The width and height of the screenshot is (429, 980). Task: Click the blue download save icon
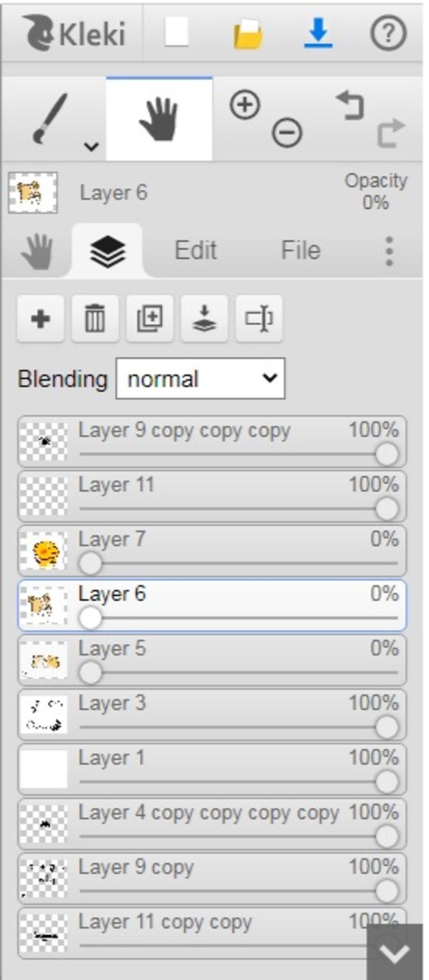point(318,33)
